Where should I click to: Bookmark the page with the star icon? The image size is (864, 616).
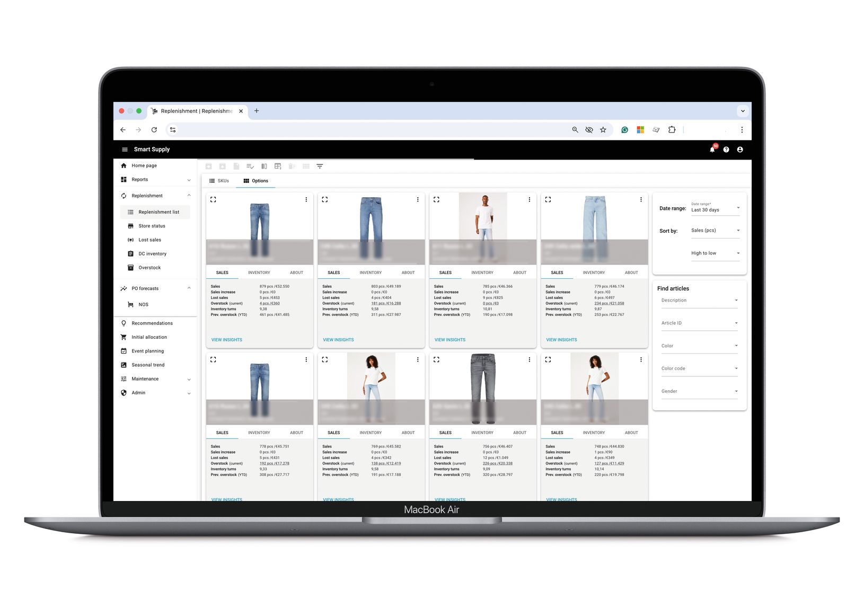603,130
